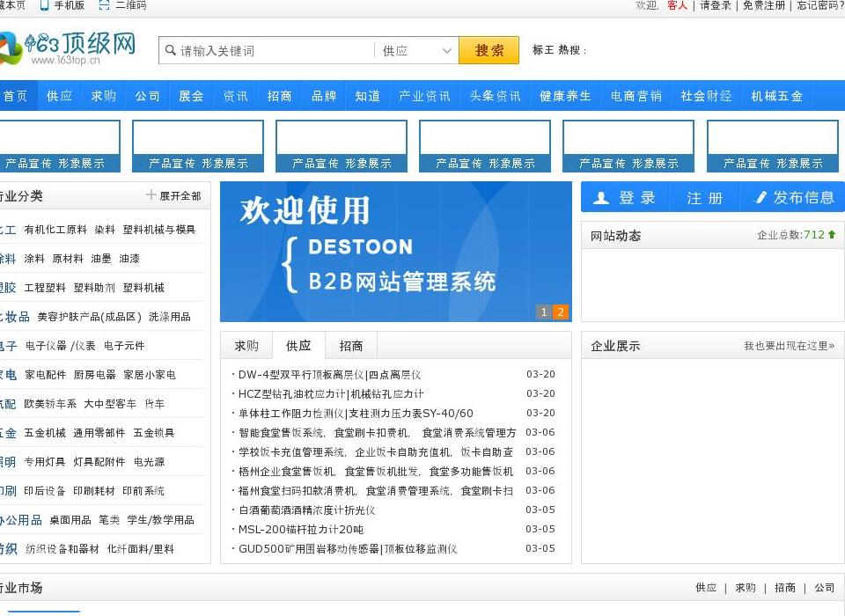Image resolution: width=845 pixels, height=616 pixels.
Task: Open 公司 in the navigation bar
Action: (x=148, y=96)
